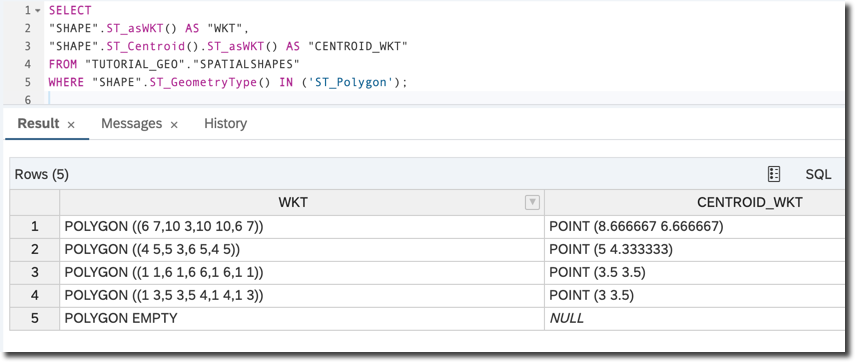This screenshot has height=362, width=855.
Task: Switch to the Messages tab
Action: [x=131, y=124]
